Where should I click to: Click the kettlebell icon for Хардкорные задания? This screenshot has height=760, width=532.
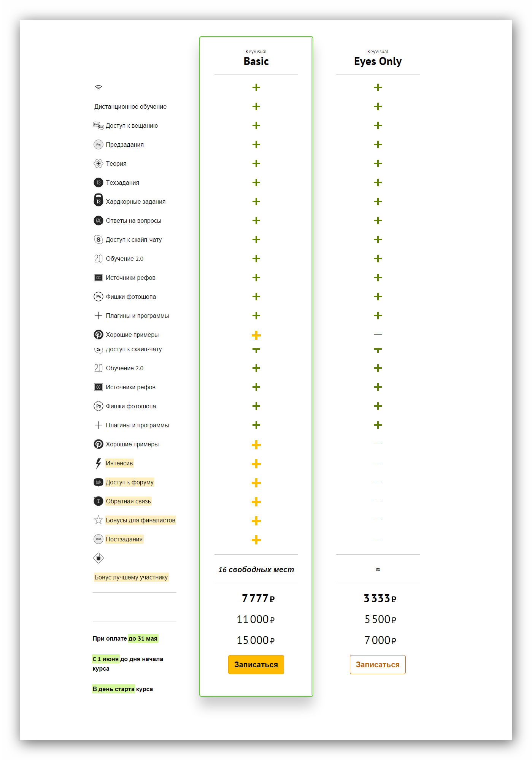(x=98, y=200)
